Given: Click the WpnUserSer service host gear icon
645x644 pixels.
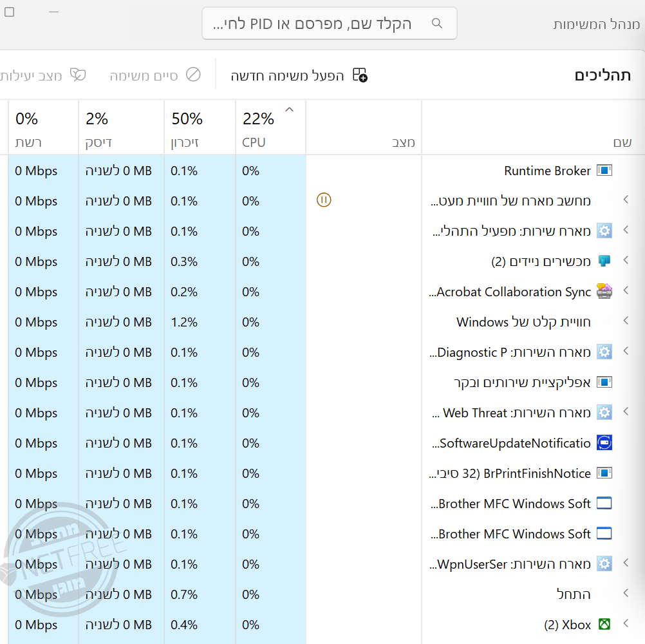Looking at the screenshot, I should pyautogui.click(x=604, y=563).
